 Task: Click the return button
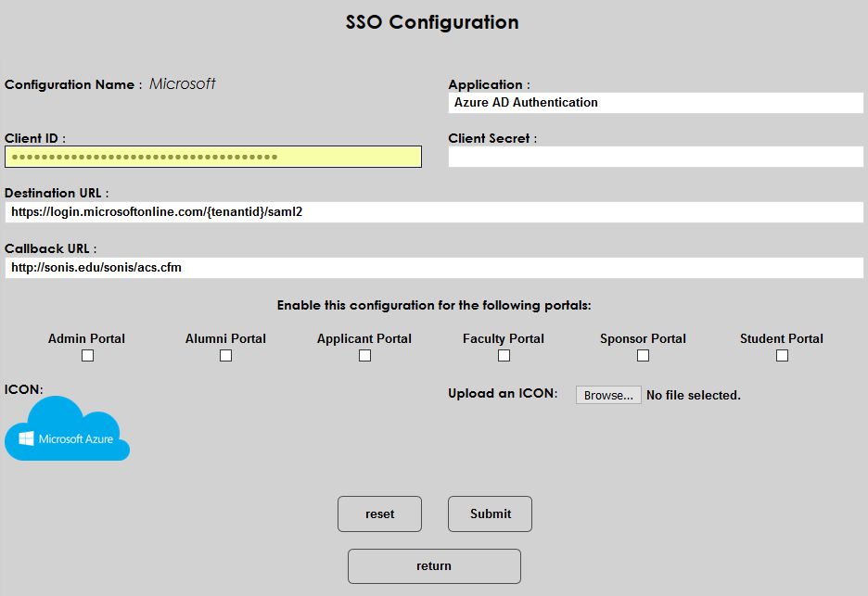click(434, 565)
